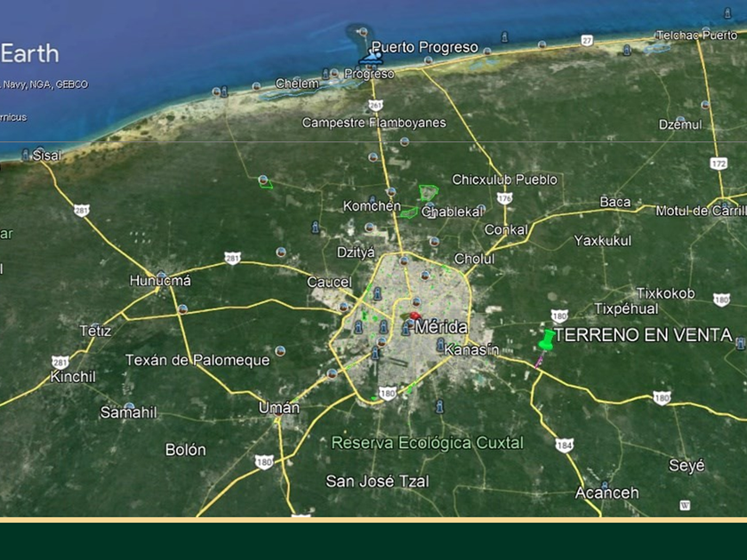Click the Seyé town label
This screenshot has height=560, width=747.
687,465
